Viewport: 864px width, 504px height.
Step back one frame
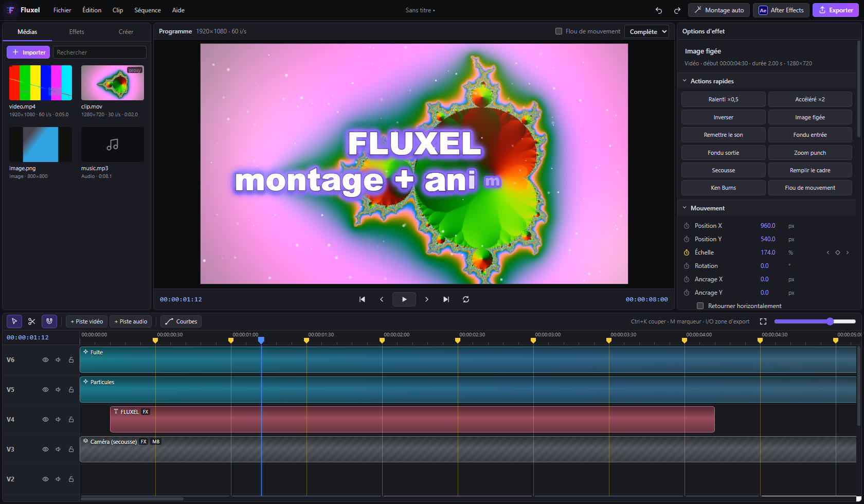point(382,299)
